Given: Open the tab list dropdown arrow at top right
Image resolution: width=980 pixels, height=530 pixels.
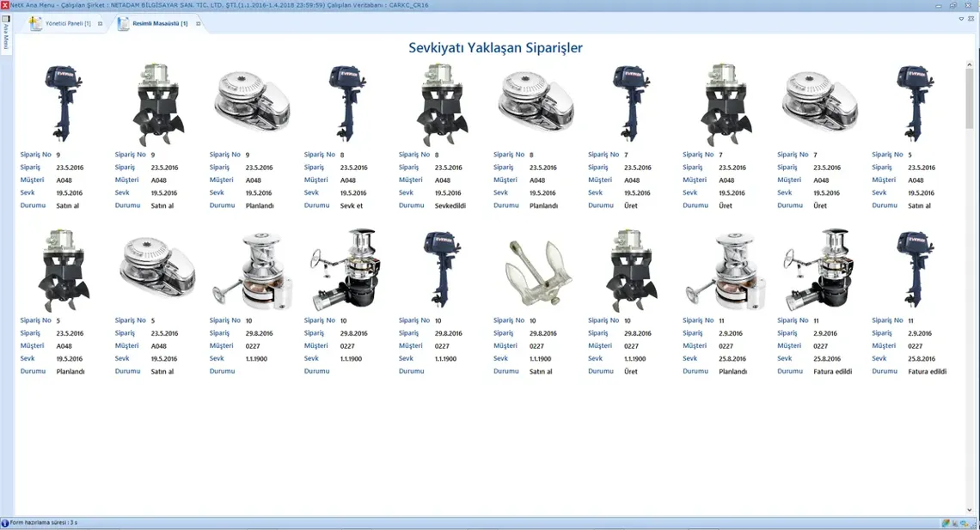Looking at the screenshot, I should [x=961, y=18].
